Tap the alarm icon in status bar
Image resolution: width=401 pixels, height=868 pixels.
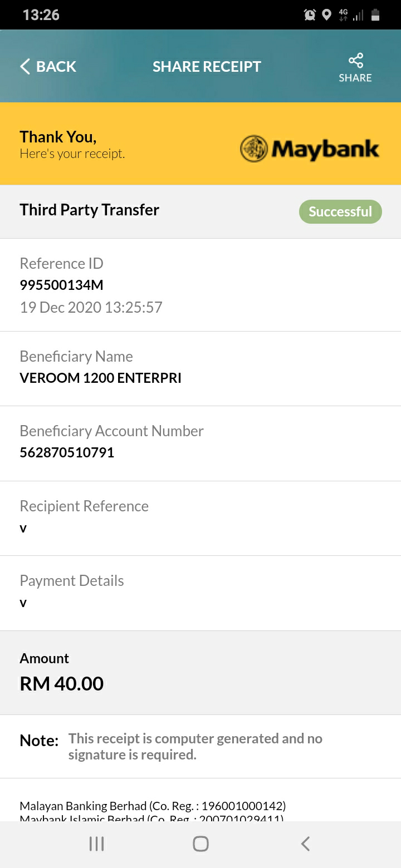[310, 15]
